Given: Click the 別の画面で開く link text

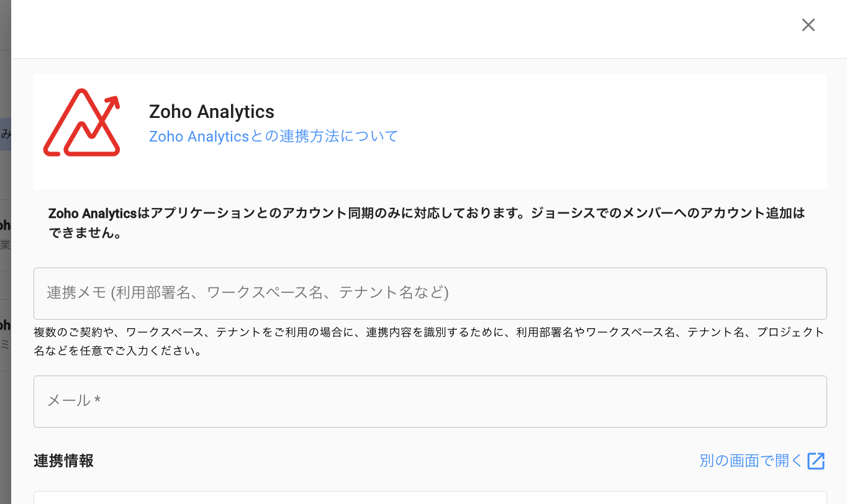Looking at the screenshot, I should pyautogui.click(x=751, y=461).
